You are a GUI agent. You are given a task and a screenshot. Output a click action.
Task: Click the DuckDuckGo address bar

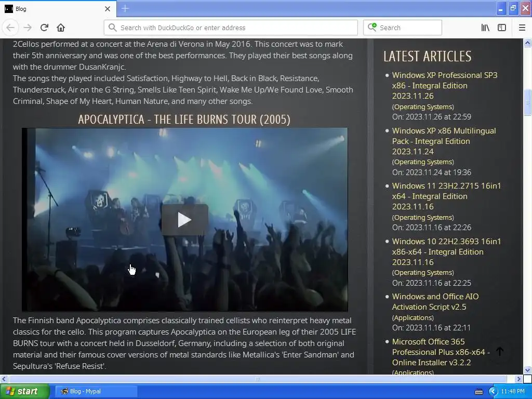(231, 28)
